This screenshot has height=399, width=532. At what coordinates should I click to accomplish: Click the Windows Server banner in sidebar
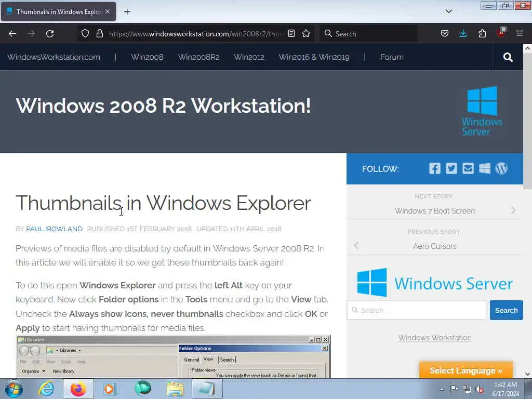tap(435, 283)
